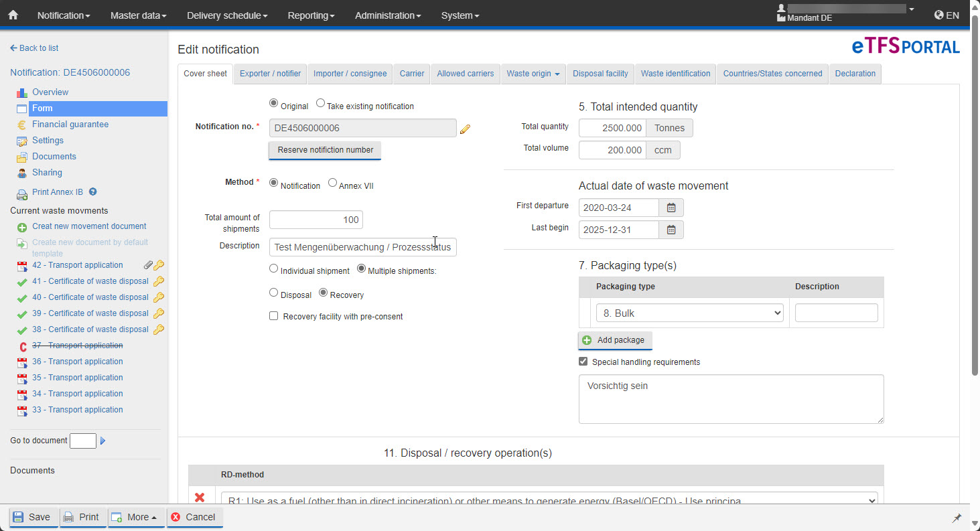
Task: Enable Recovery facility with pre-consent checkbox
Action: (273, 316)
